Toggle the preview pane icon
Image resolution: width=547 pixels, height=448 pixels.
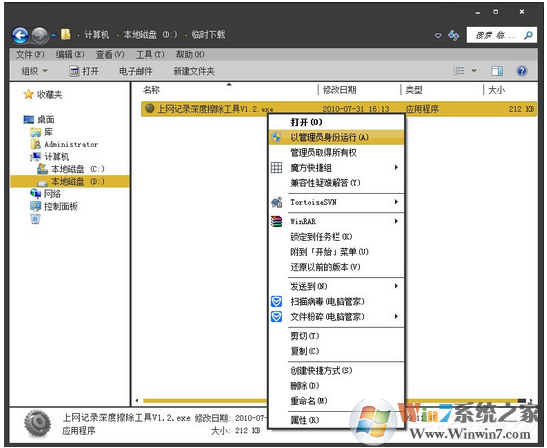[497, 71]
